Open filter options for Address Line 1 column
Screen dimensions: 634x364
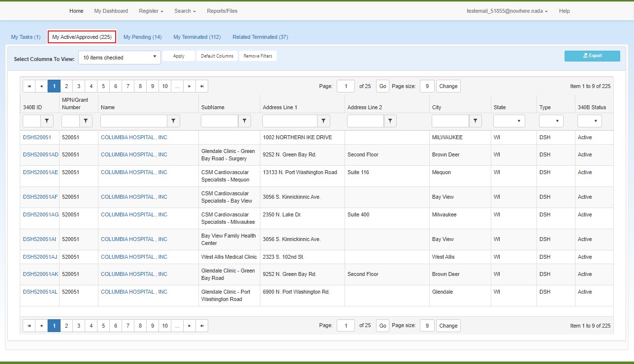click(324, 121)
